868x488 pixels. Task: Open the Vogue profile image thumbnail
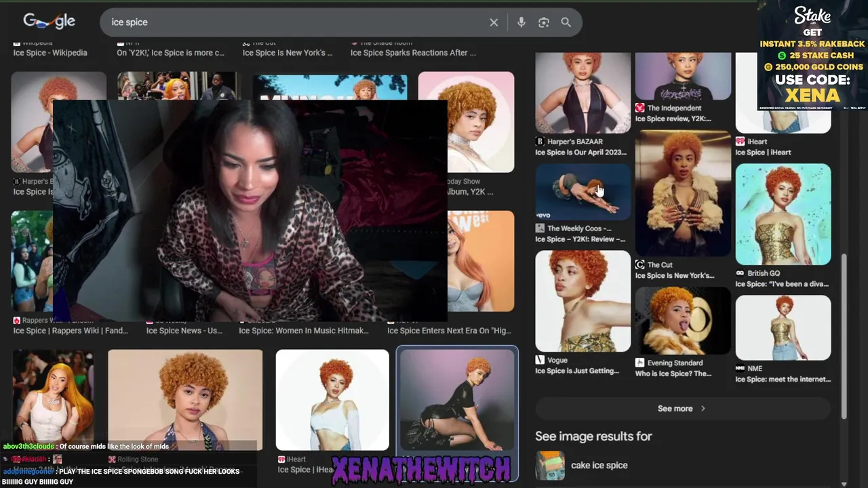pyautogui.click(x=583, y=301)
